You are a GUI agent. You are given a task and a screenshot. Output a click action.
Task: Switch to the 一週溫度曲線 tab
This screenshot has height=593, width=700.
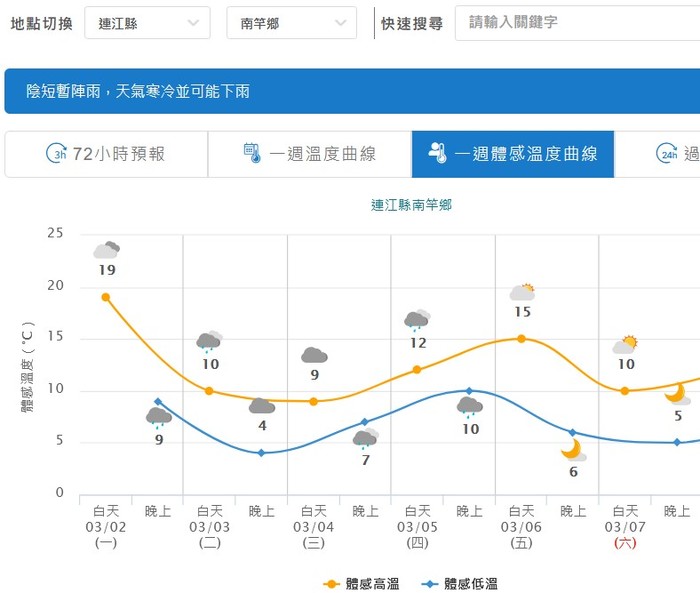tap(310, 154)
